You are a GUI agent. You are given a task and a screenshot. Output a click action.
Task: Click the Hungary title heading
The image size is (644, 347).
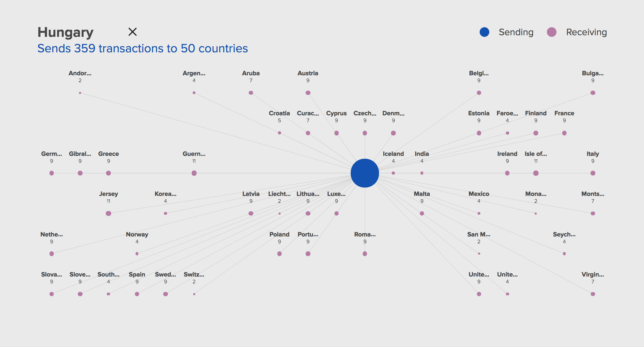pos(65,32)
